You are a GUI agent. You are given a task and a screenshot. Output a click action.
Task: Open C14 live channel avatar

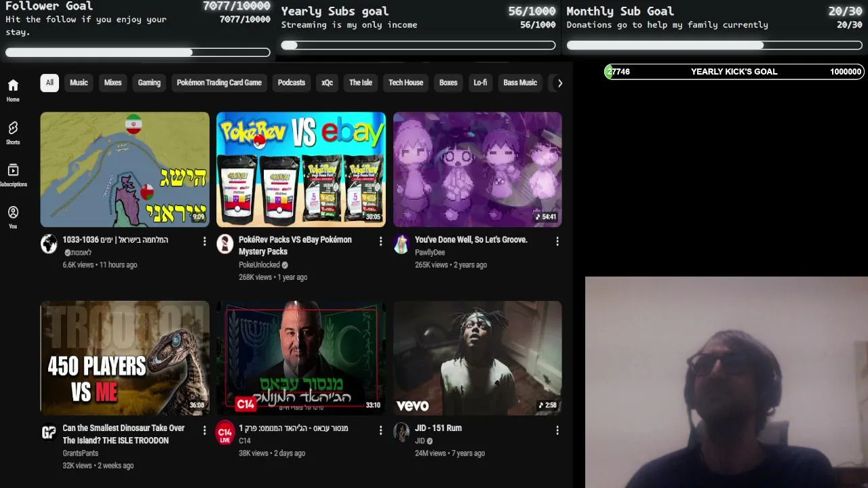225,432
